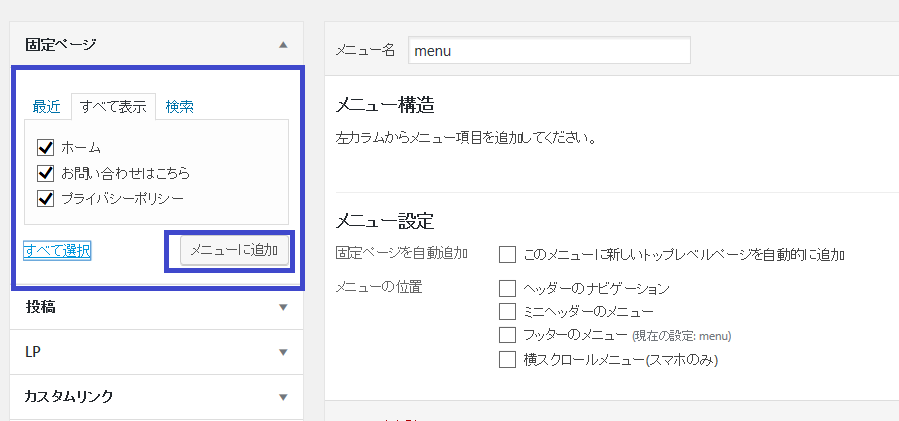Screen dimensions: 899x421
Task: Uncheck the ホーム page checkbox
Action: [x=44, y=147]
